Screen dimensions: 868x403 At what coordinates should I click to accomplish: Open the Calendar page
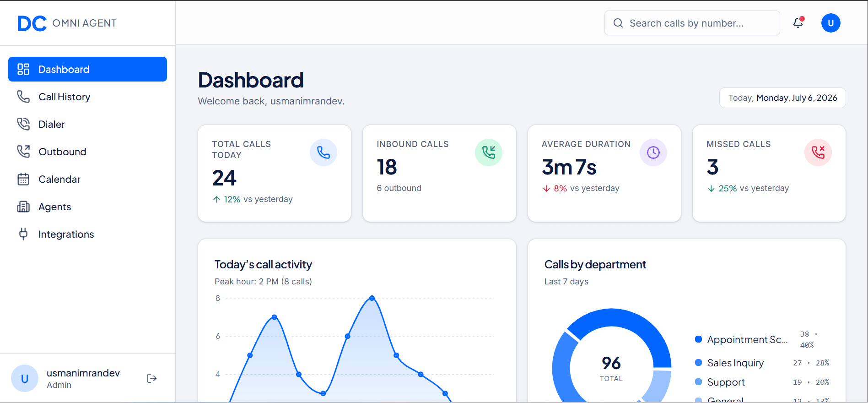coord(87,179)
